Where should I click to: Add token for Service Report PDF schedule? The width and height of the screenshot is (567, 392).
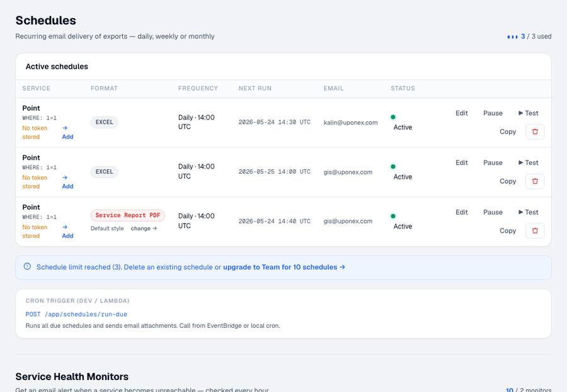click(x=67, y=232)
